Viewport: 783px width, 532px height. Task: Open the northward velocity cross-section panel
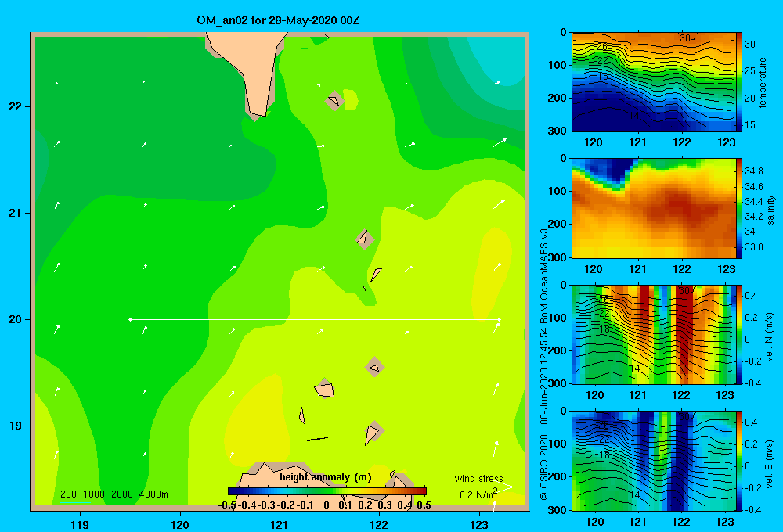(x=654, y=334)
